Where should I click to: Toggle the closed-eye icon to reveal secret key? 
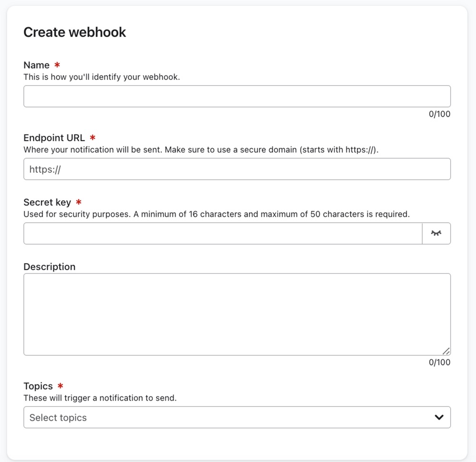pos(436,233)
